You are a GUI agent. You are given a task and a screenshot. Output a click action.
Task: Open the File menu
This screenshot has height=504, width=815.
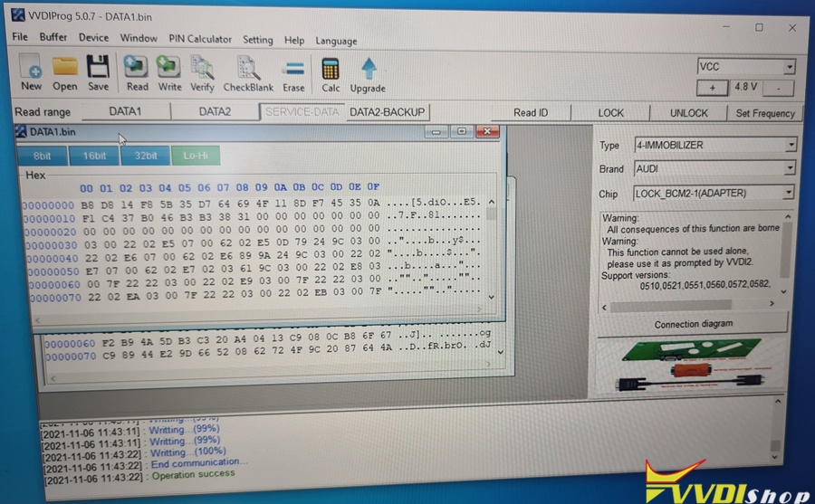click(20, 36)
